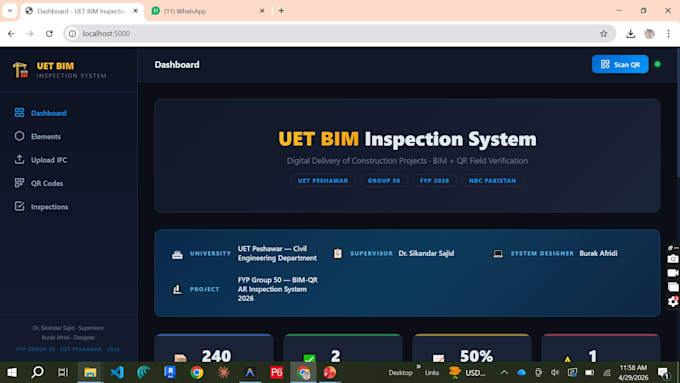The image size is (680, 383).
Task: Click designer name Burak Afridi
Action: point(598,253)
